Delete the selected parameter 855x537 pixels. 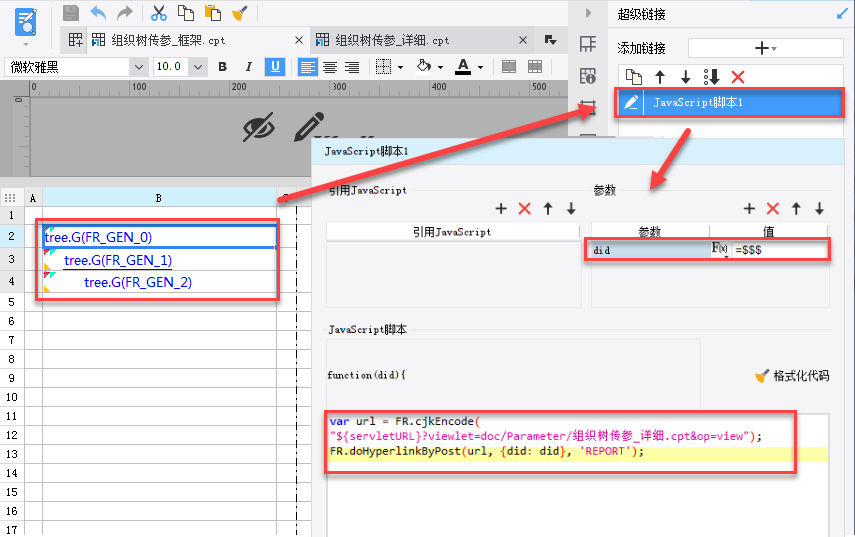click(x=773, y=208)
